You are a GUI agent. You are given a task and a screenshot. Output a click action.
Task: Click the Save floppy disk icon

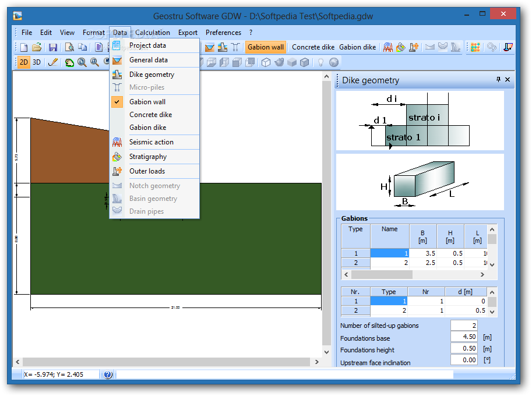click(x=53, y=47)
